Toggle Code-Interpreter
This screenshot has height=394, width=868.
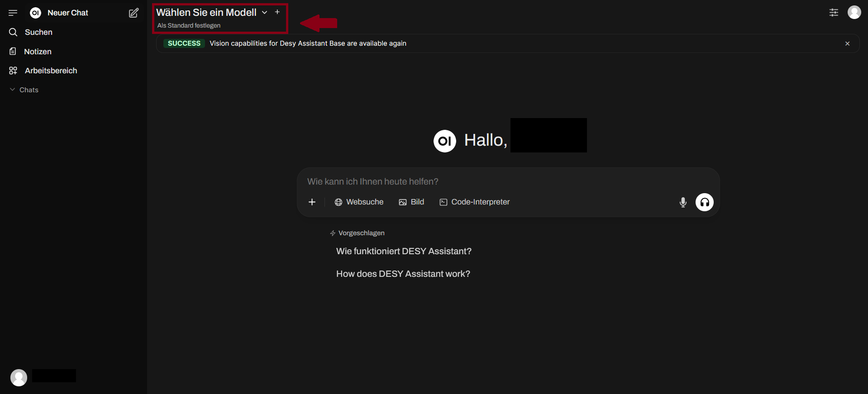(474, 202)
